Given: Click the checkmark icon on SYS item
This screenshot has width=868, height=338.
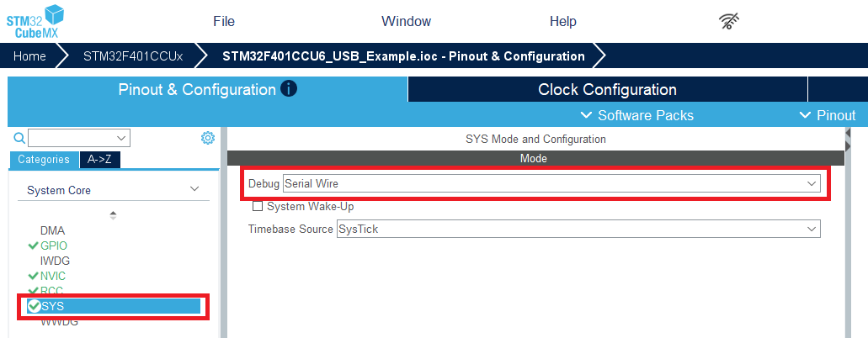Looking at the screenshot, I should (x=34, y=306).
